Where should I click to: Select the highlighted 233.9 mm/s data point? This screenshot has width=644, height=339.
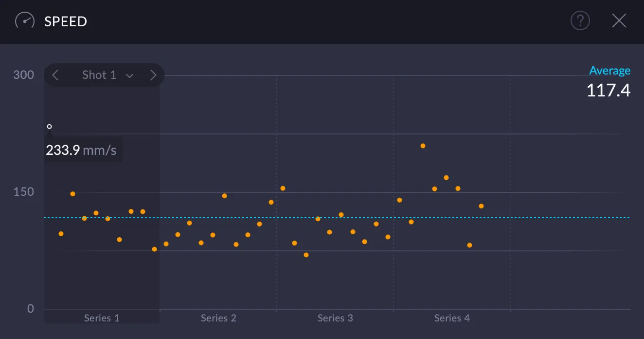click(x=49, y=126)
